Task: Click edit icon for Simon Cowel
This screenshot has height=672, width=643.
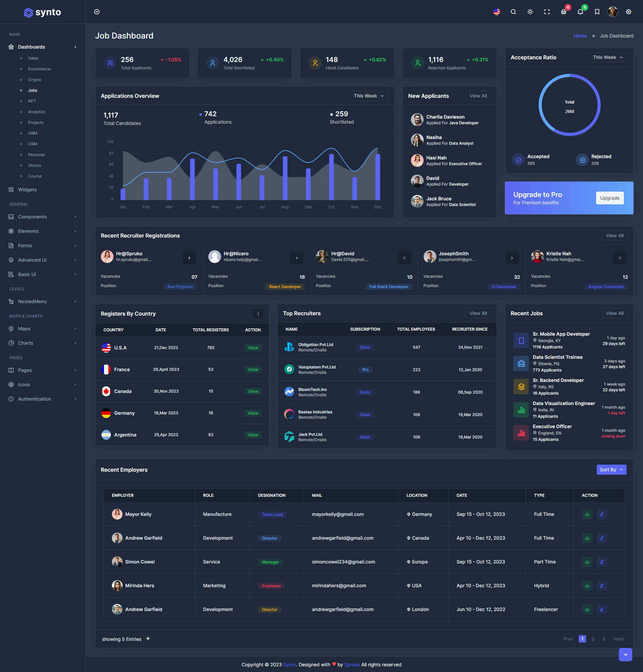Action: click(x=601, y=562)
